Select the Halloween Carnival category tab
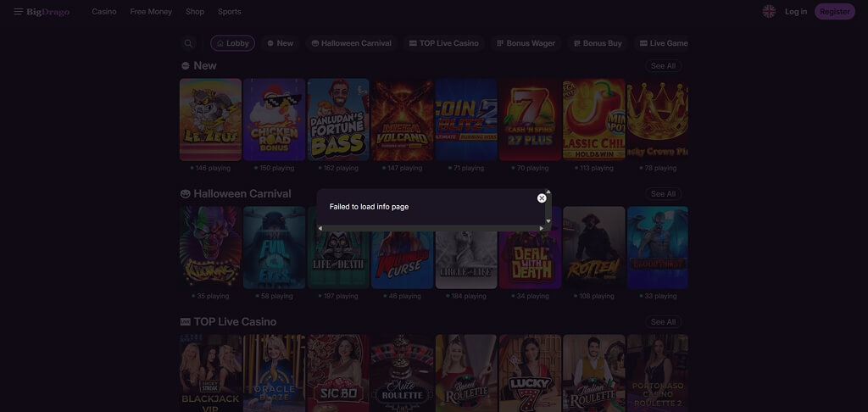The image size is (868, 412). (352, 43)
